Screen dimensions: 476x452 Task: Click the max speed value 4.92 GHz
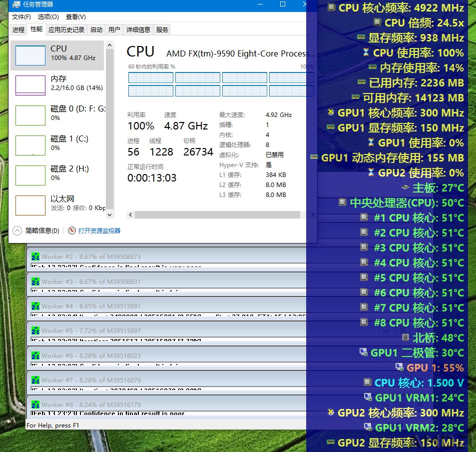(279, 115)
